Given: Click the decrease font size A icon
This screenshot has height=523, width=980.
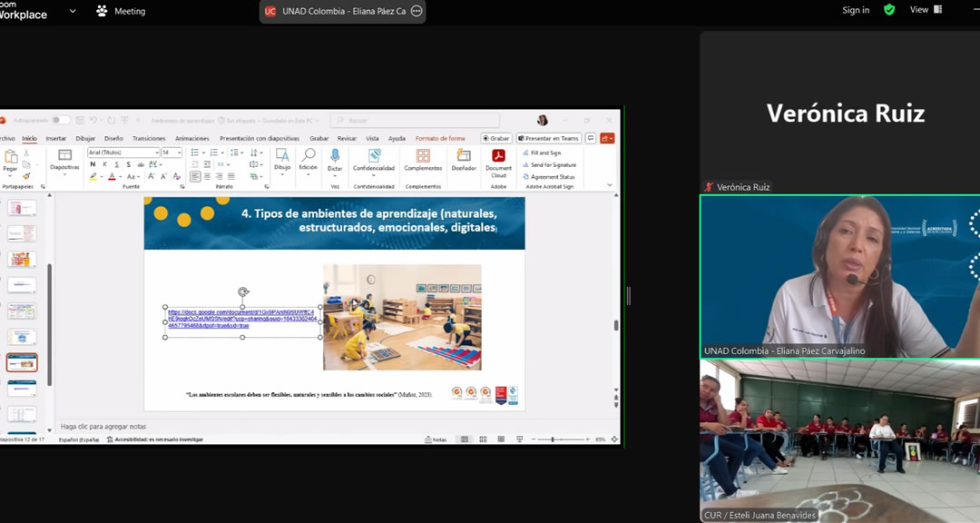Looking at the screenshot, I should point(163,176).
